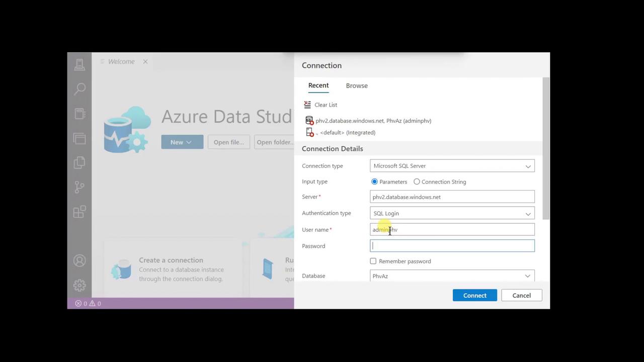The height and width of the screenshot is (362, 644).
Task: Select the Connection String input type
Action: pyautogui.click(x=417, y=182)
